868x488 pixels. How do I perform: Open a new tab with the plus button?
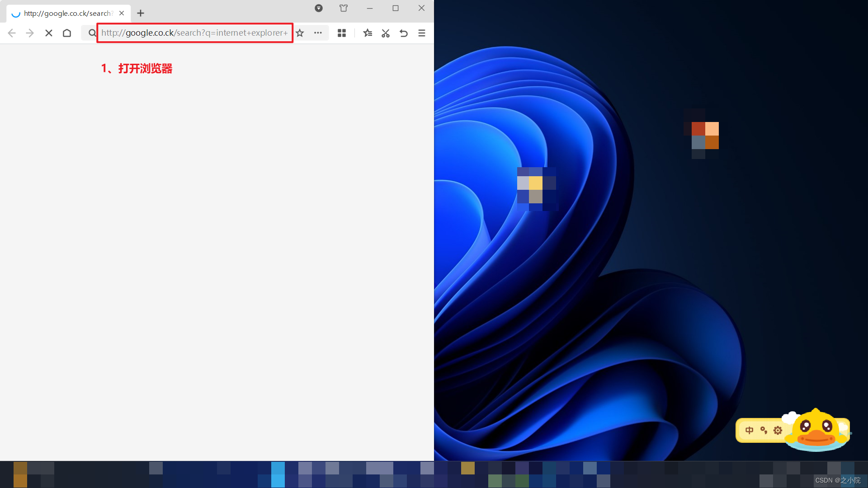141,14
